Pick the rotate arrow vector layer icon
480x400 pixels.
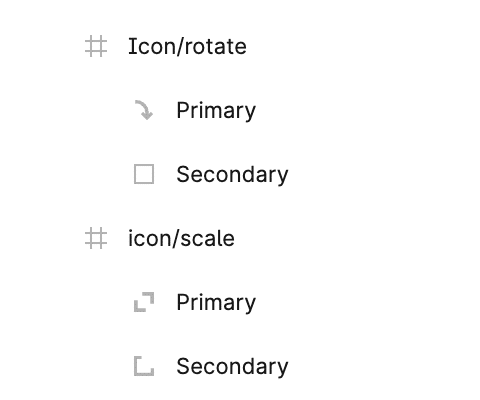[144, 110]
